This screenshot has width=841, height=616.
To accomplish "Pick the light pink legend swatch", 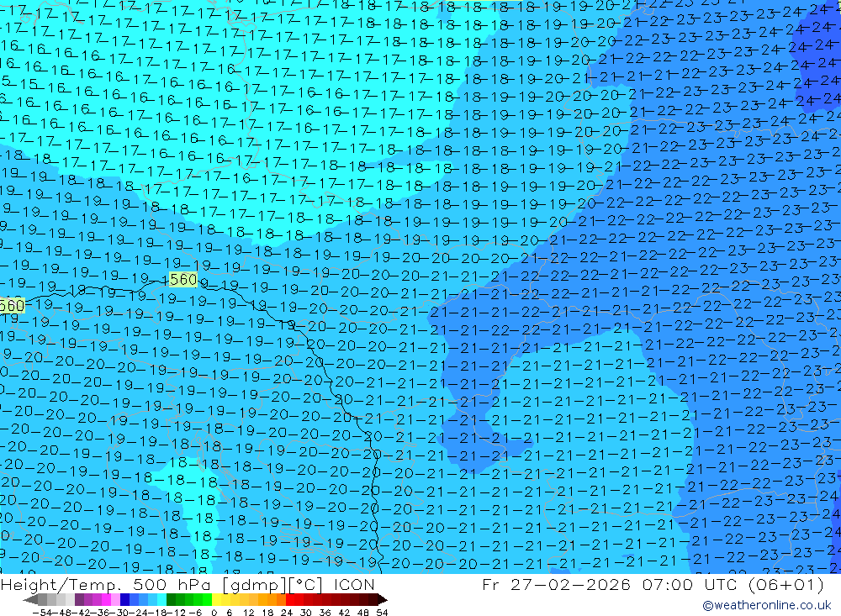I will (115, 600).
